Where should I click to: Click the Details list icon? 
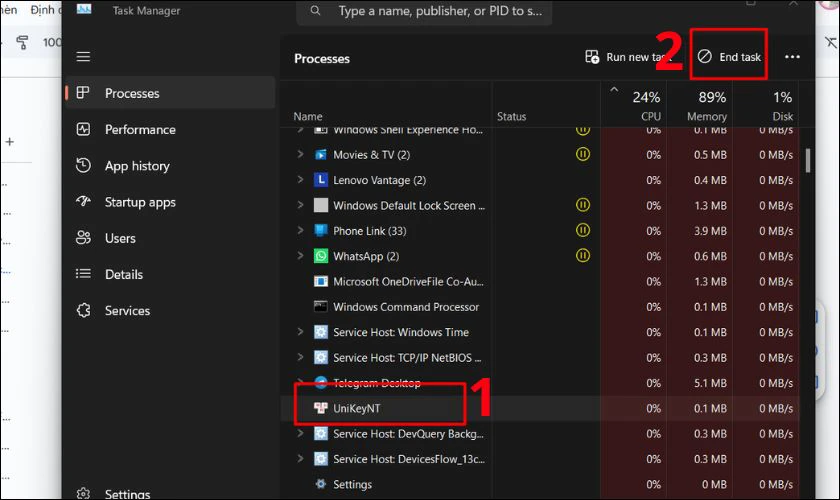tap(83, 274)
